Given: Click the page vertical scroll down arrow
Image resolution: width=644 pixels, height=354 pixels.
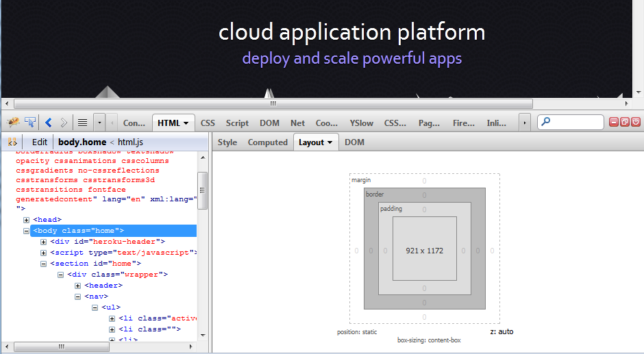Looking at the screenshot, I should pos(639,92).
